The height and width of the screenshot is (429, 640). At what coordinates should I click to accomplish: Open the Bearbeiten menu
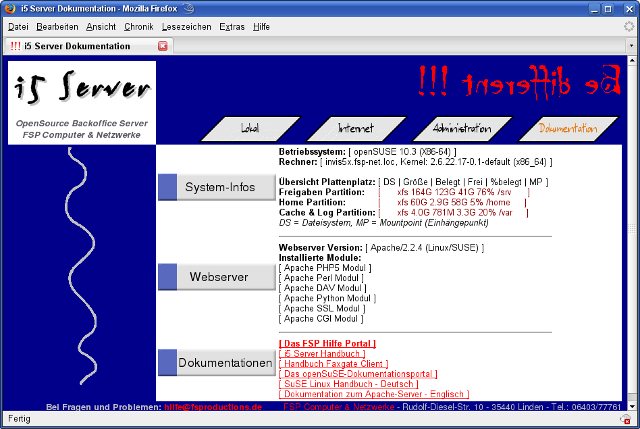click(x=57, y=27)
